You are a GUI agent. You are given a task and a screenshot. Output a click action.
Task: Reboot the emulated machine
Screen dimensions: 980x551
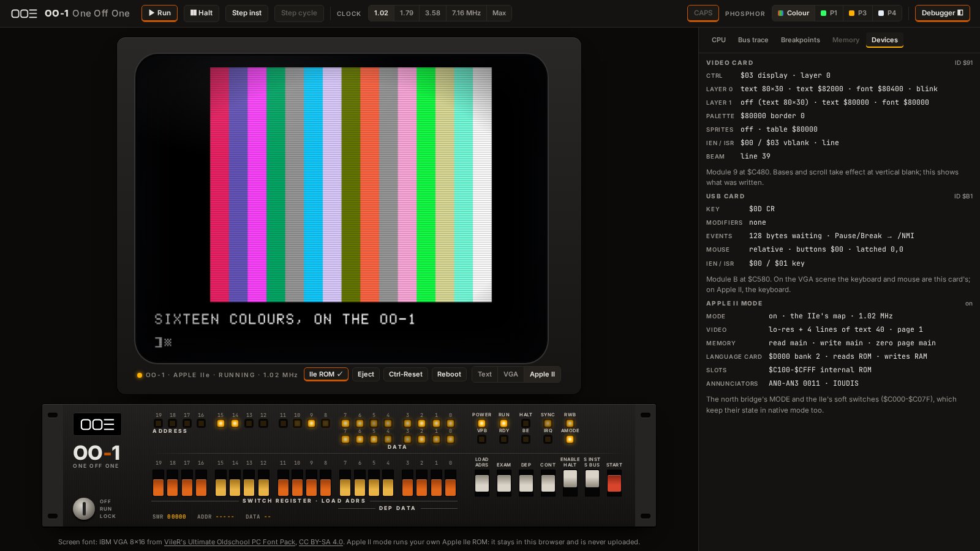(449, 374)
